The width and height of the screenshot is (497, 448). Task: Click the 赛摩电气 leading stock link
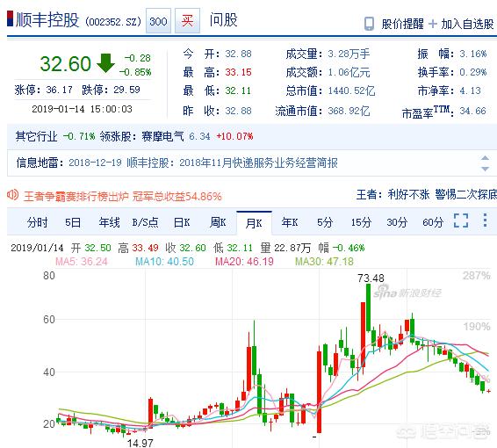(x=162, y=136)
